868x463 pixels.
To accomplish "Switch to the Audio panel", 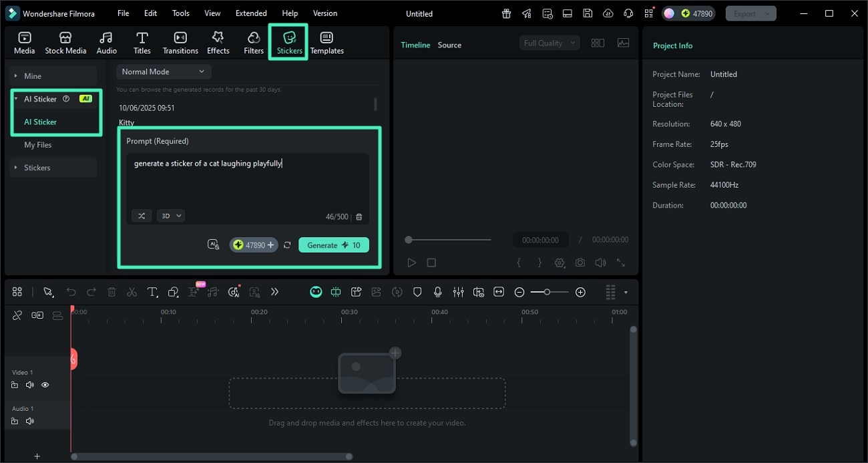I will [x=106, y=41].
